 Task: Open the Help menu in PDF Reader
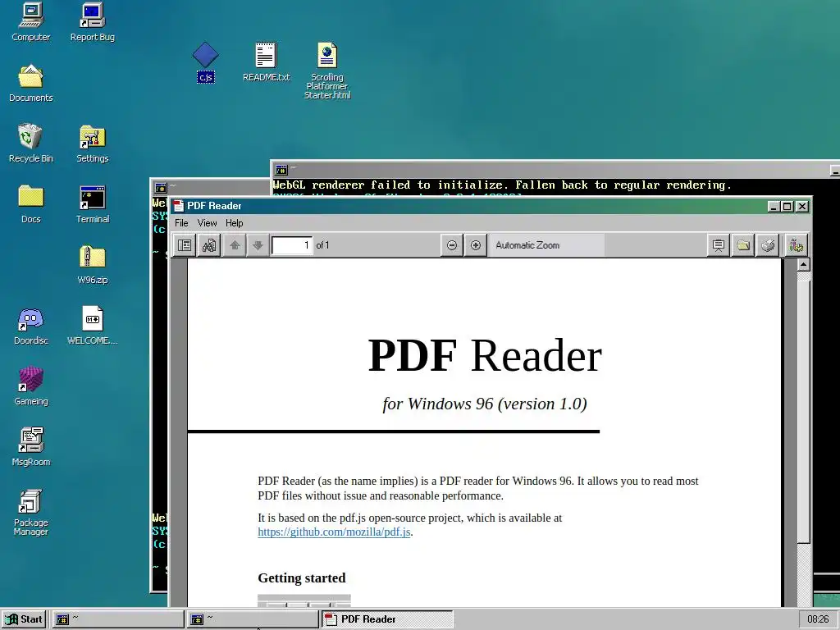tap(234, 223)
